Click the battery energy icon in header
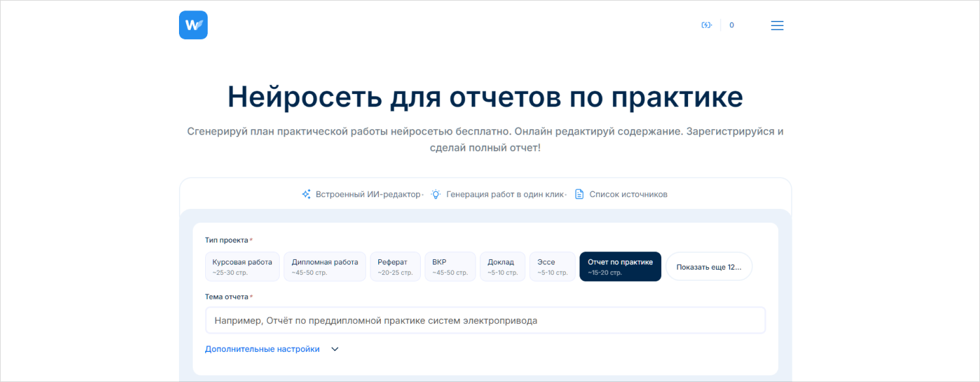 [706, 25]
